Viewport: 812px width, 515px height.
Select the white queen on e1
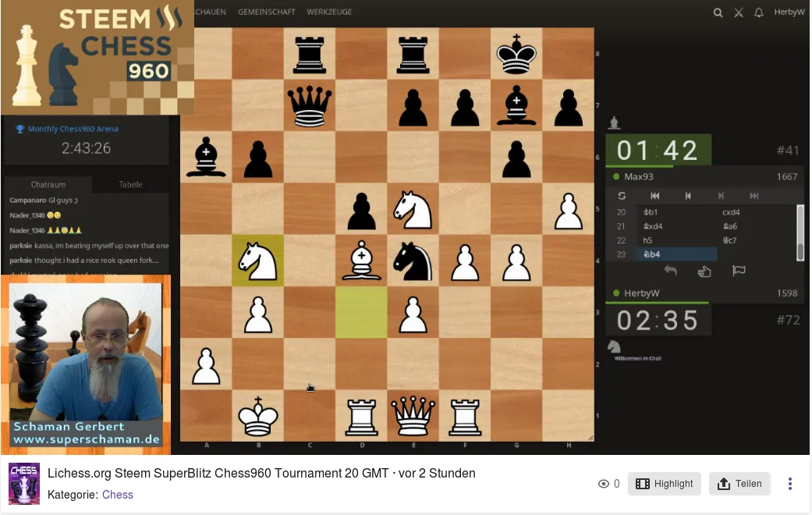[413, 416]
